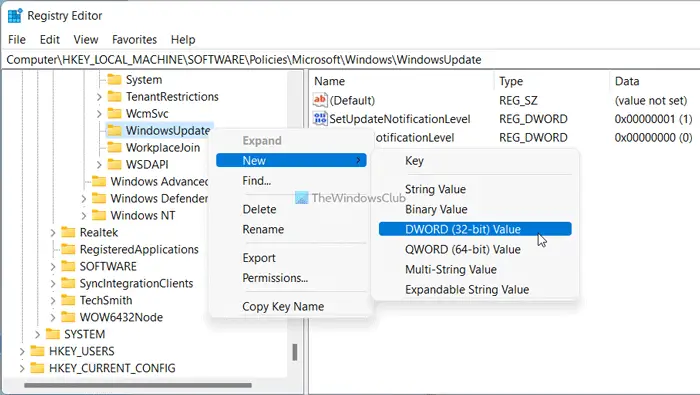Expand the WOW6432Node key
The height and width of the screenshot is (395, 700).
point(53,317)
